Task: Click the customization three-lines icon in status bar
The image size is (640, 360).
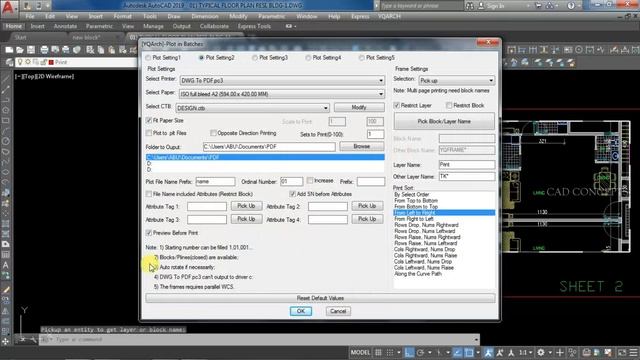Action: [x=633, y=353]
